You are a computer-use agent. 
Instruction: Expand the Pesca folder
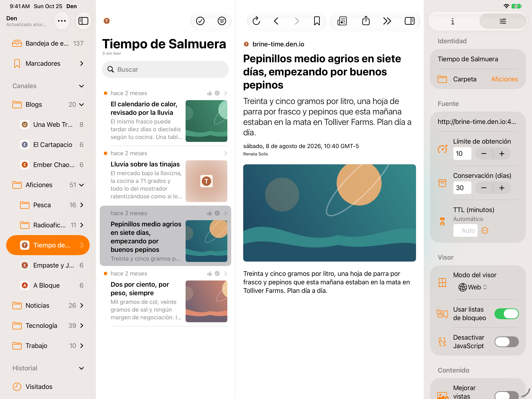[x=82, y=205]
